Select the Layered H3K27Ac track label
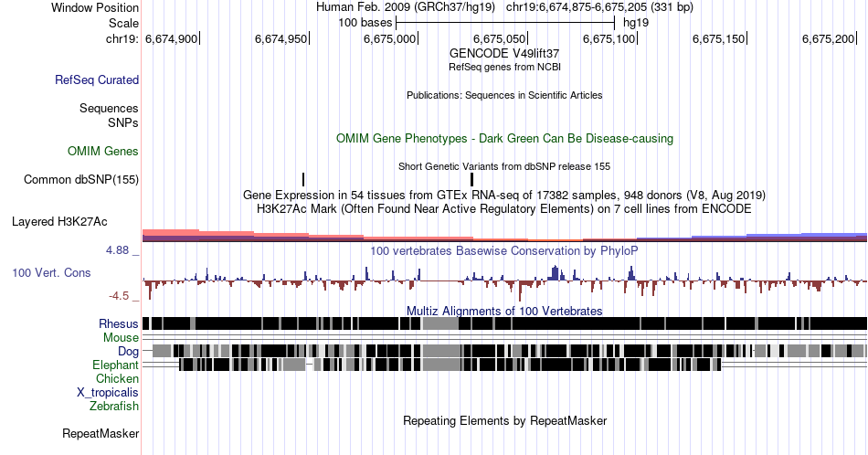The width and height of the screenshot is (868, 455). click(59, 221)
